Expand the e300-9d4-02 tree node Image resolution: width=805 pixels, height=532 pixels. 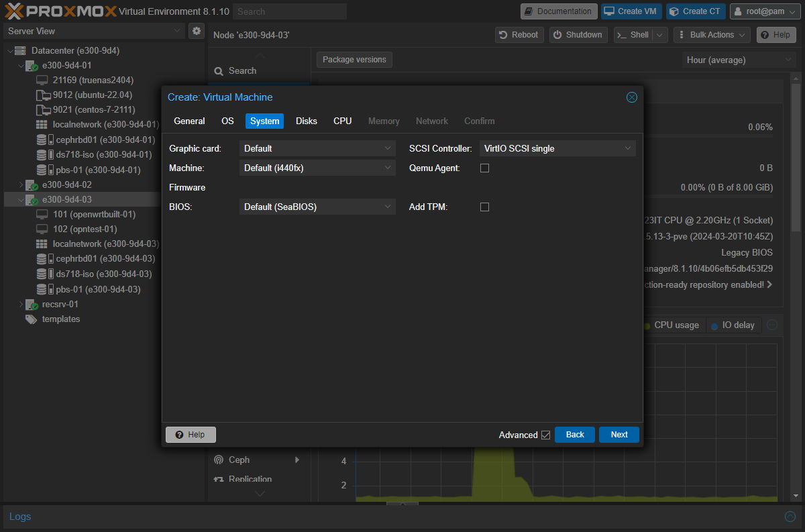21,184
